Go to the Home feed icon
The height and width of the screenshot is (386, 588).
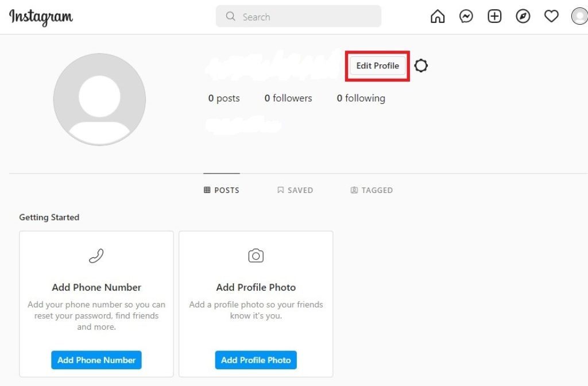click(x=437, y=17)
